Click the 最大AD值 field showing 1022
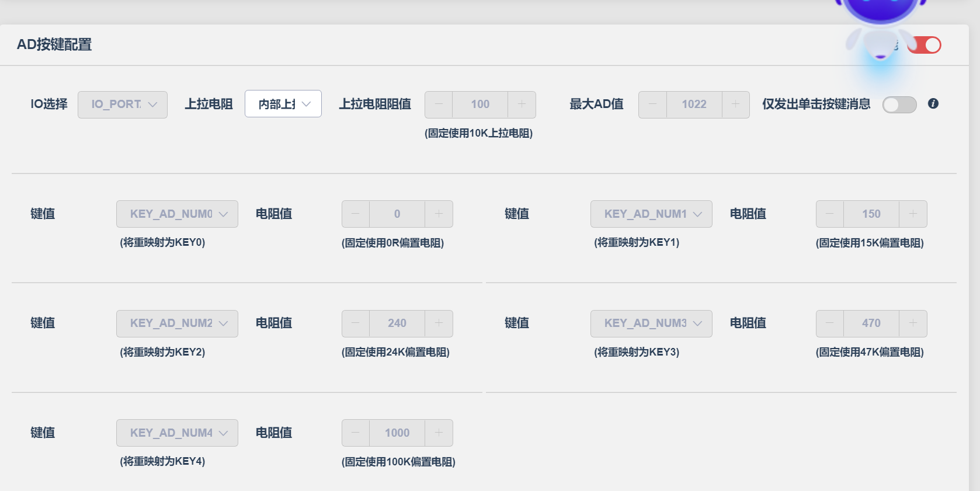The width and height of the screenshot is (980, 491). tap(694, 105)
